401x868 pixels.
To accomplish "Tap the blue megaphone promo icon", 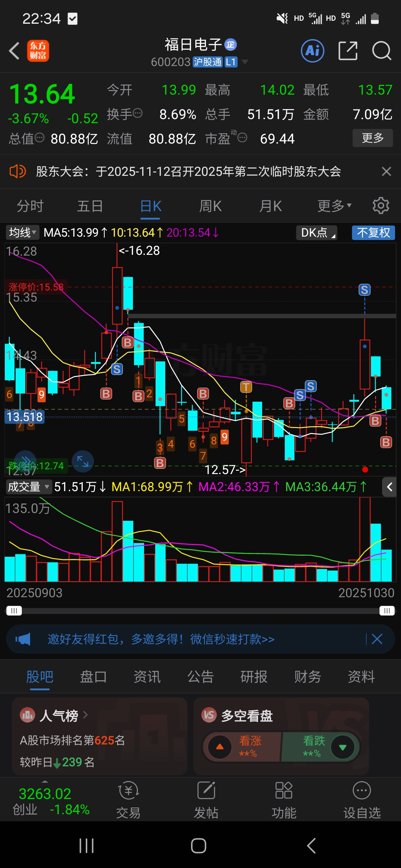I will coord(23,639).
